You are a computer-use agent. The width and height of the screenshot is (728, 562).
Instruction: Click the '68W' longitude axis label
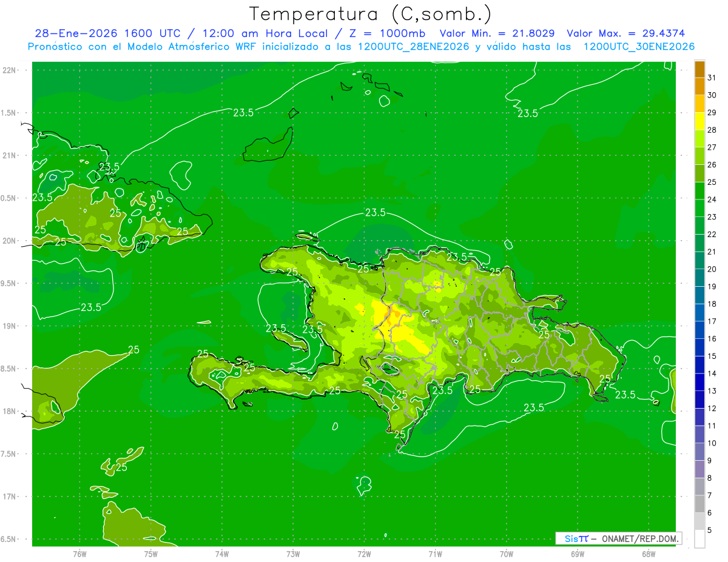(x=649, y=554)
